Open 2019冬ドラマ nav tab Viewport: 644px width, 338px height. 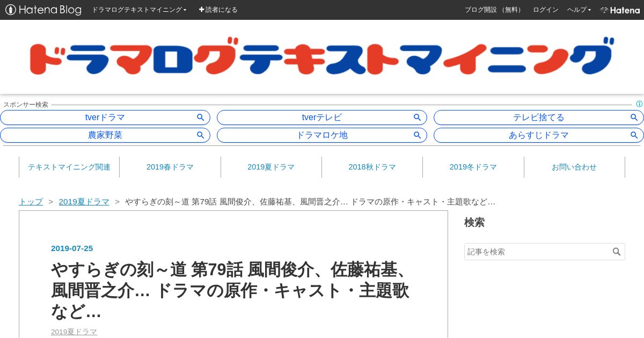(x=473, y=167)
